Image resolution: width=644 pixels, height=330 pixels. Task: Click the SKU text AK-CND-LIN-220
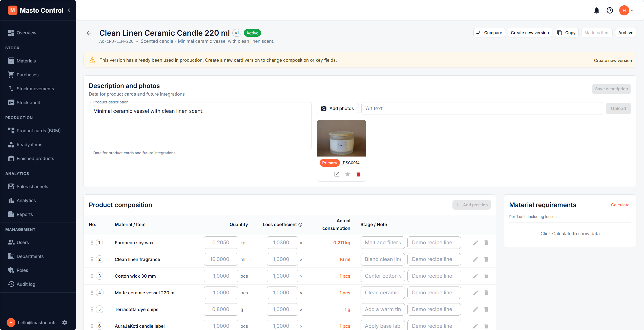[116, 41]
